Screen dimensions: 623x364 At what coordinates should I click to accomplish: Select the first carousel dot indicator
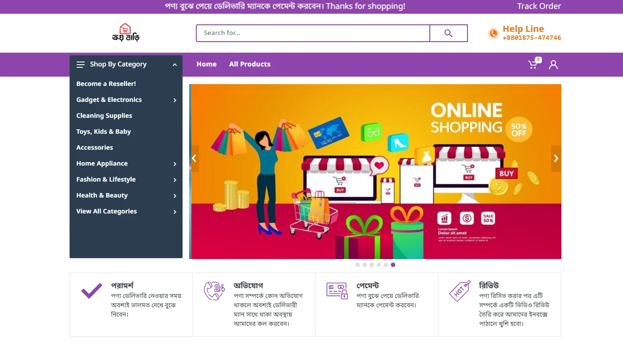click(358, 265)
